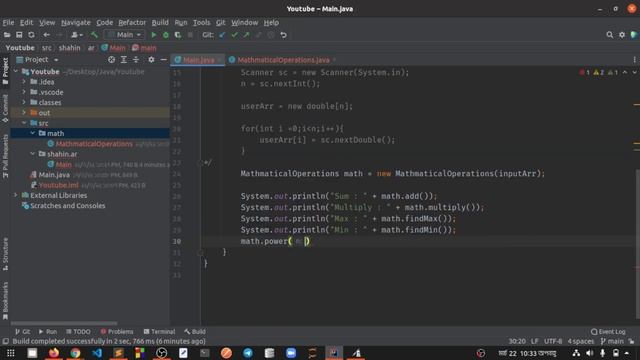Select opened file target icon in Project panel

pyautogui.click(x=111, y=60)
